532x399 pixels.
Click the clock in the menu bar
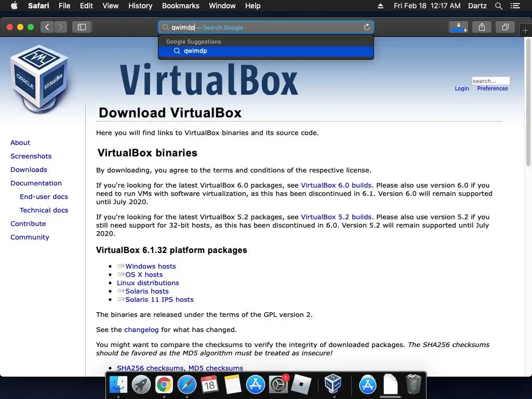[x=427, y=6]
